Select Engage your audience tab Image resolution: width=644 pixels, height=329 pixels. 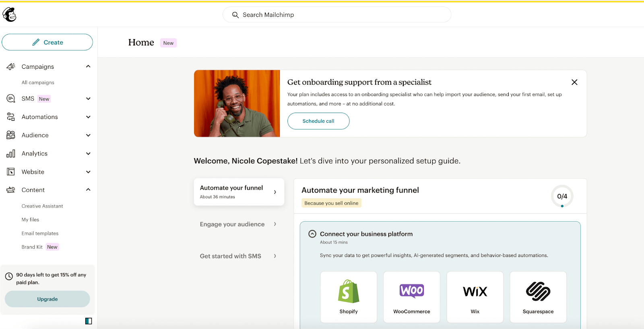(239, 224)
